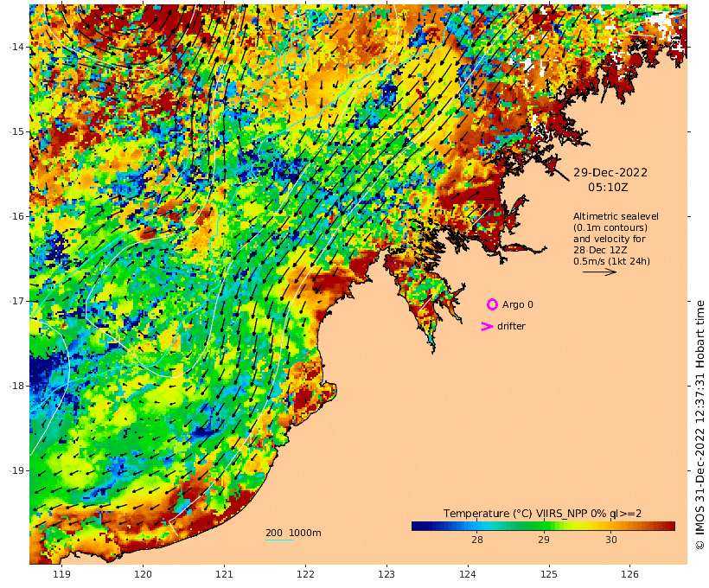The height and width of the screenshot is (588, 709).
Task: Click the '1000m' depth contour label
Action: [304, 533]
